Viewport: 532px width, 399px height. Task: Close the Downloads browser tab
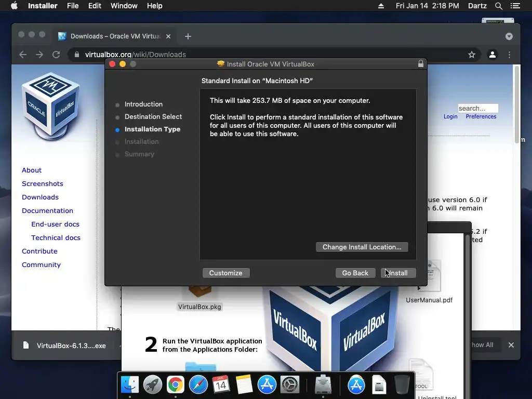tap(168, 36)
